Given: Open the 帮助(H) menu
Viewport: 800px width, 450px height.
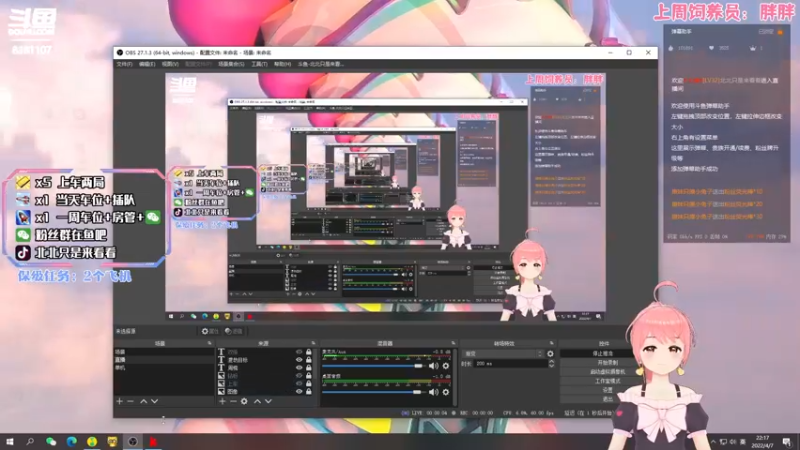Looking at the screenshot, I should pyautogui.click(x=282, y=64).
